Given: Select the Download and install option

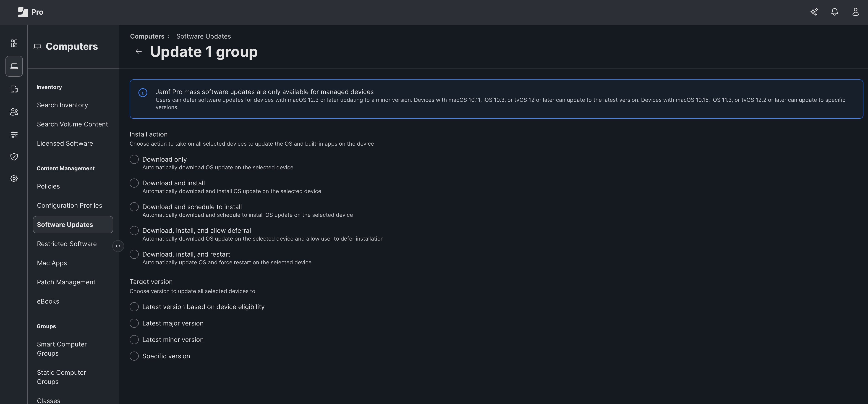Looking at the screenshot, I should (134, 183).
